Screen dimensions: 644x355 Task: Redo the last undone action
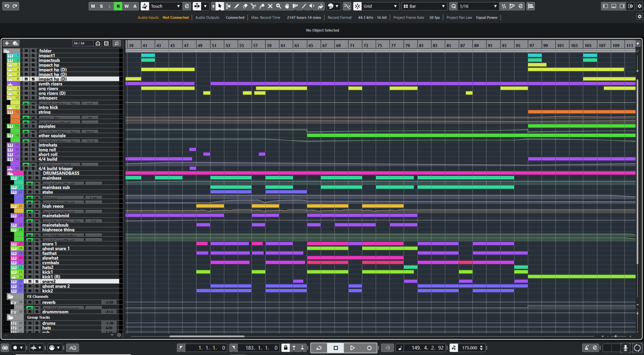click(x=15, y=6)
